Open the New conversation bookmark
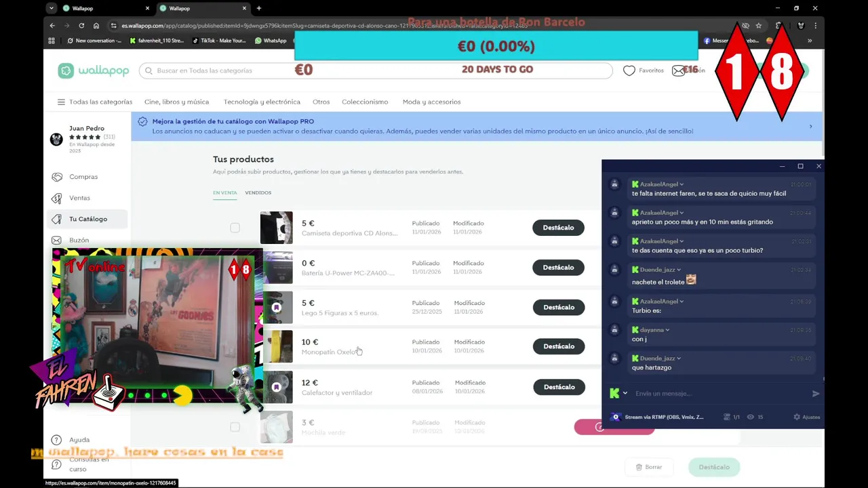 tap(94, 41)
